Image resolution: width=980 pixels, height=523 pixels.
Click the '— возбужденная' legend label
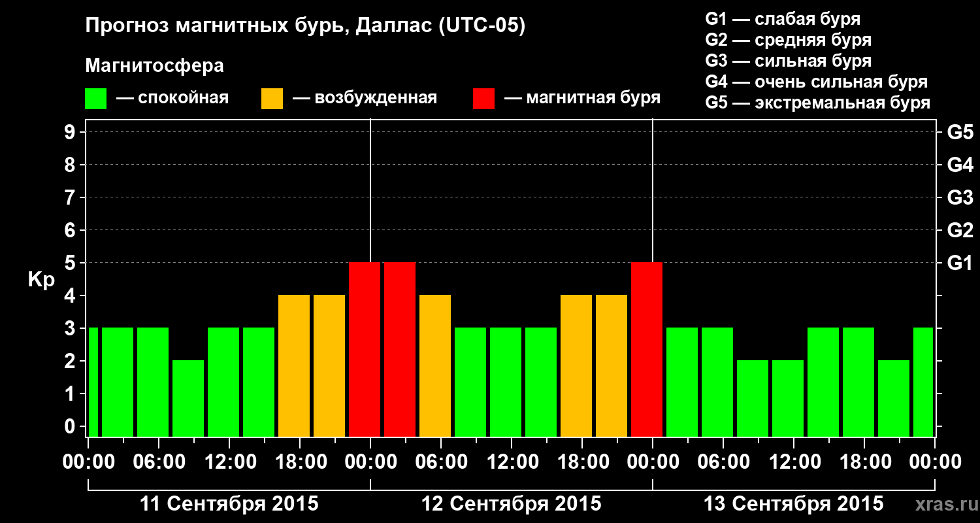point(365,99)
